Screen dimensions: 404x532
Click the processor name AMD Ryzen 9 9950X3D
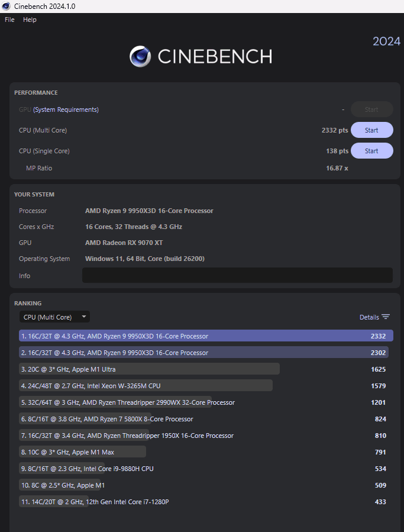coord(149,211)
